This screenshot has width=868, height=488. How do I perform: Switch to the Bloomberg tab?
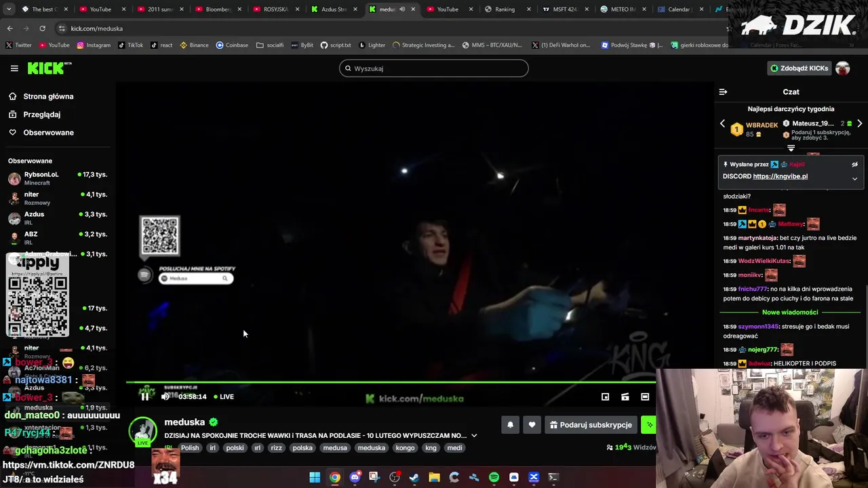[x=218, y=9]
